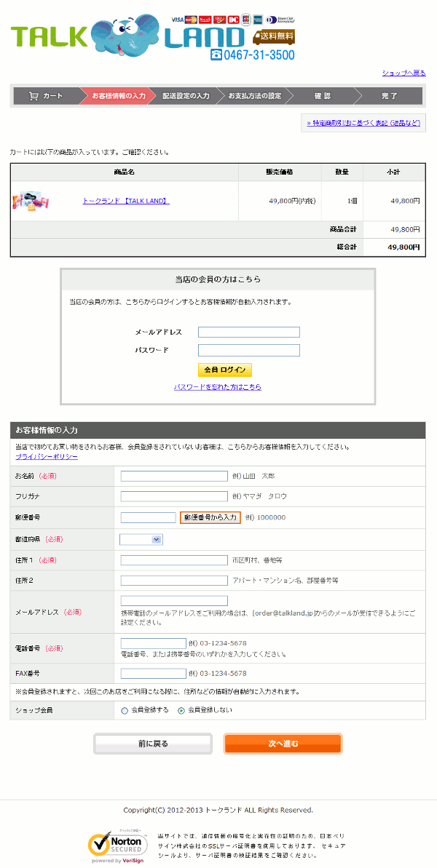This screenshot has width=437, height=868.
Task: Click the 郵便番号から入力 button
Action: (210, 517)
